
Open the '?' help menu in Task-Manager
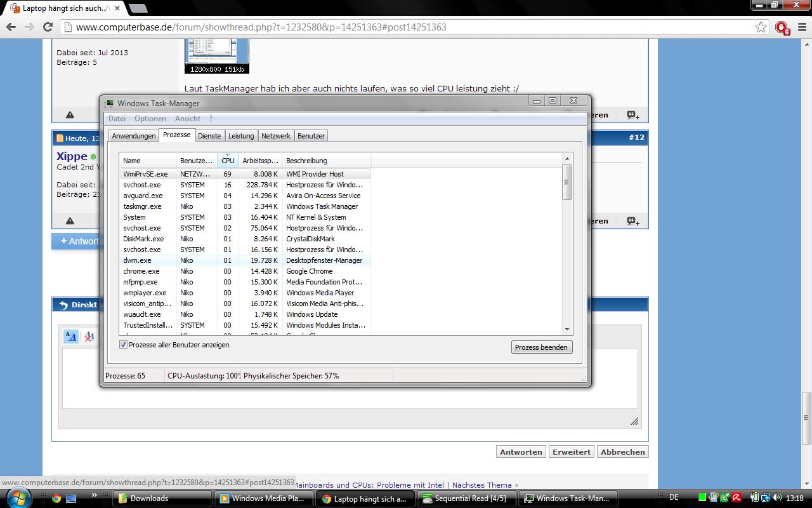pyautogui.click(x=211, y=119)
